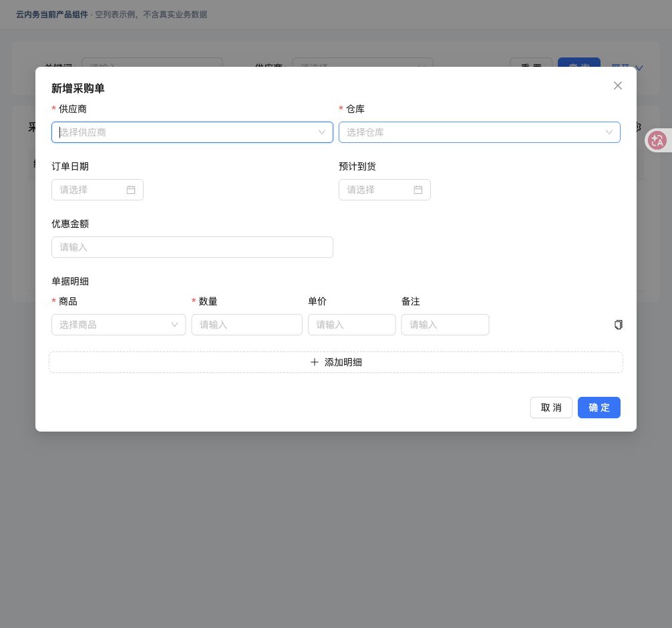The width and height of the screenshot is (672, 628).
Task: Focus the 单价 input field
Action: tap(351, 325)
